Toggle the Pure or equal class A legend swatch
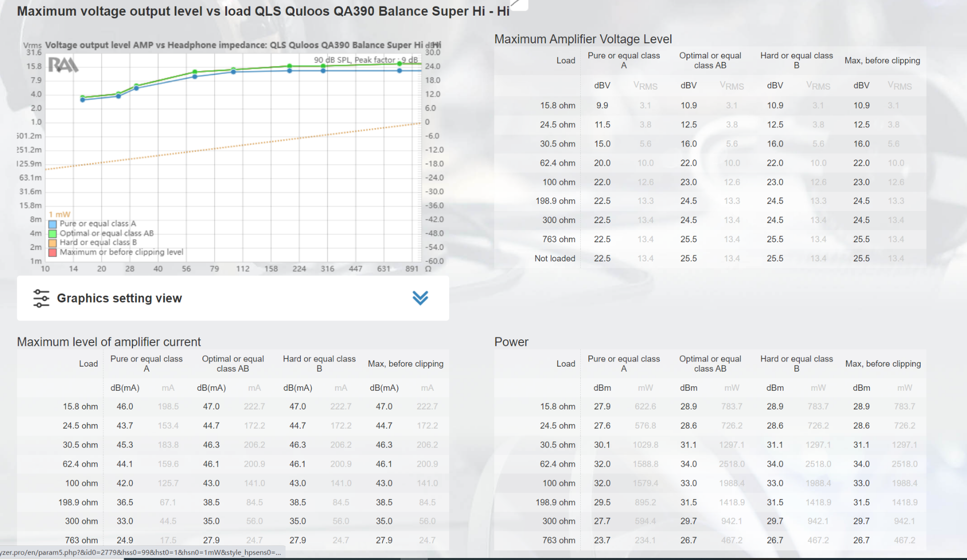Screen dimensions: 967x560 click(52, 224)
